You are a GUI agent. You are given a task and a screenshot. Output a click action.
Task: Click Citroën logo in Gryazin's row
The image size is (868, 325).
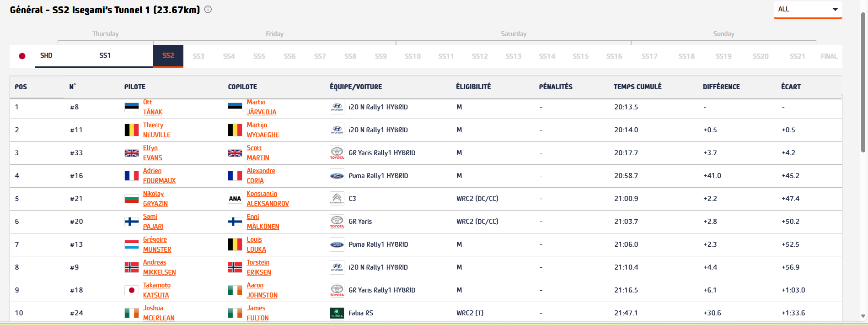click(x=337, y=199)
